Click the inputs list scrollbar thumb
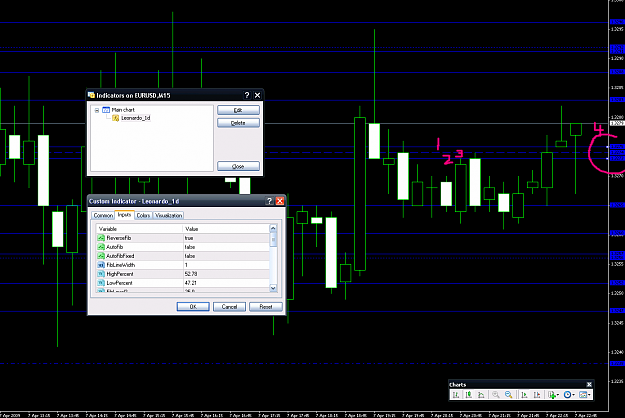The height and width of the screenshot is (418, 625). pos(273,239)
